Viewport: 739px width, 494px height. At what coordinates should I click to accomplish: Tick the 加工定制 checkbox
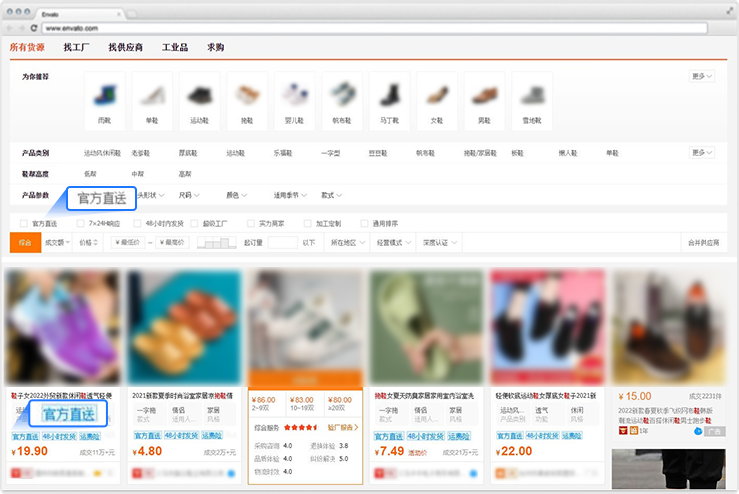coord(307,223)
